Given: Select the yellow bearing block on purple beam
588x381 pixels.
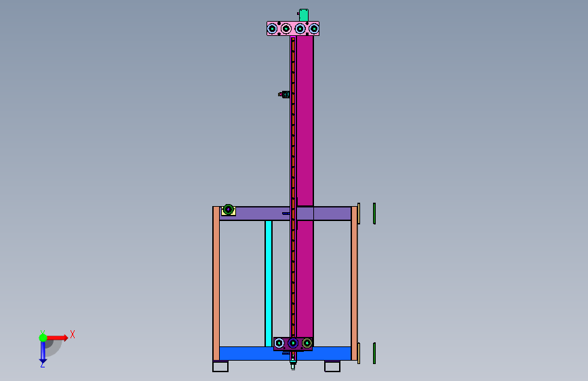Looking at the screenshot, I should [x=229, y=210].
